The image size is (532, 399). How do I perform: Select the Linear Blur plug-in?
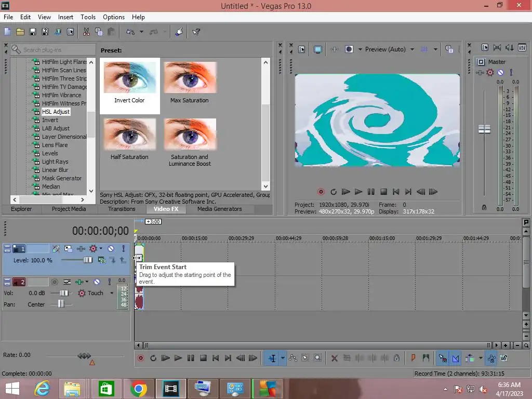coord(55,170)
